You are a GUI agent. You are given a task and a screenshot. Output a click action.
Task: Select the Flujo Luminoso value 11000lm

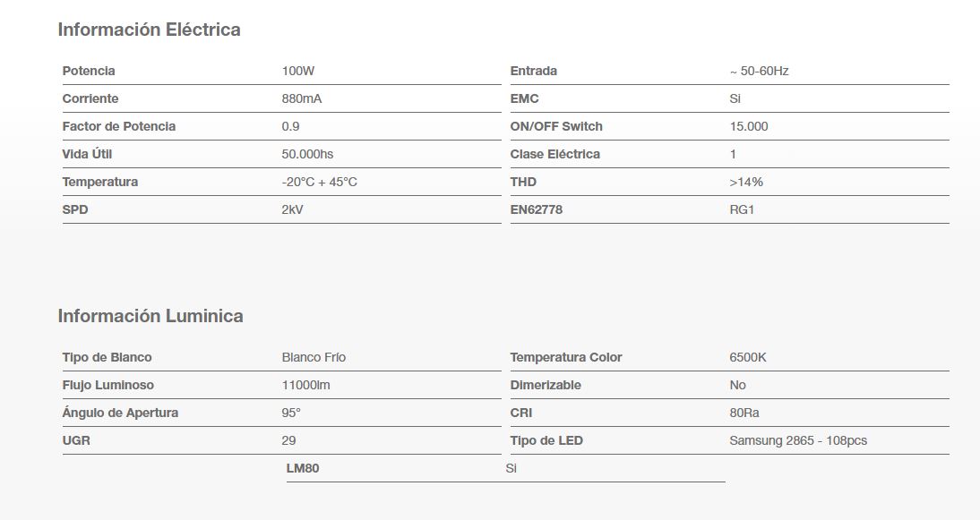pyautogui.click(x=306, y=385)
